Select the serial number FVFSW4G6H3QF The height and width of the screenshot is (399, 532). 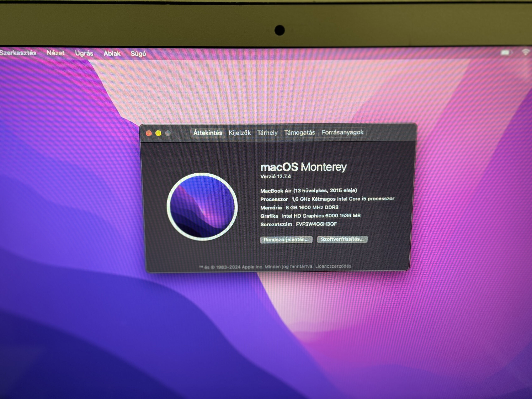pos(316,224)
